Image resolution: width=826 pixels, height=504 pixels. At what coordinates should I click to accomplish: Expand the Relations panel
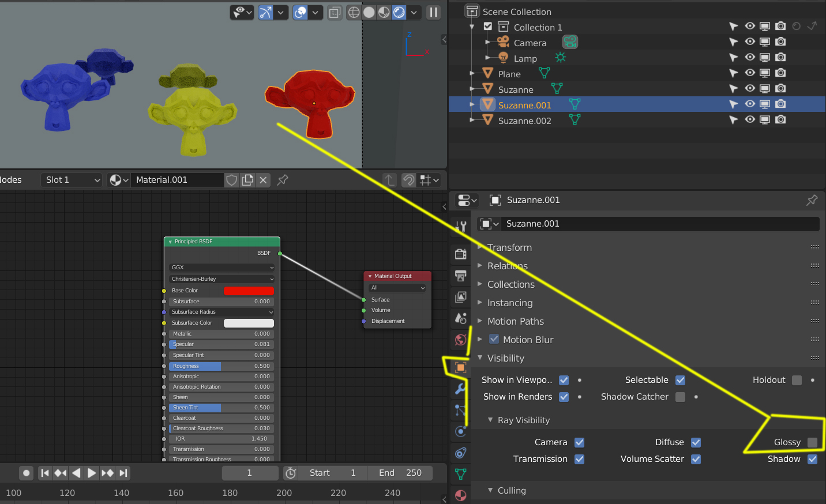point(508,266)
